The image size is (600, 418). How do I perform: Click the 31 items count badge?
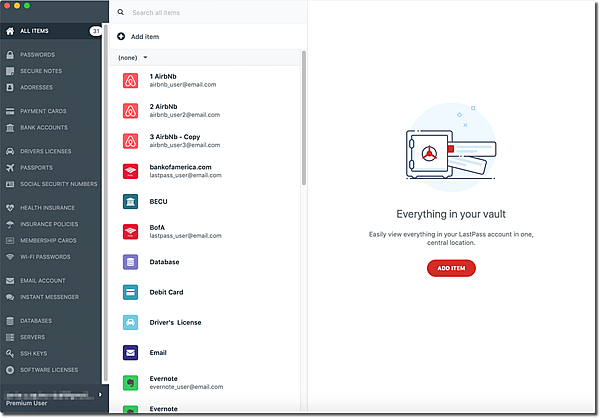(x=96, y=31)
